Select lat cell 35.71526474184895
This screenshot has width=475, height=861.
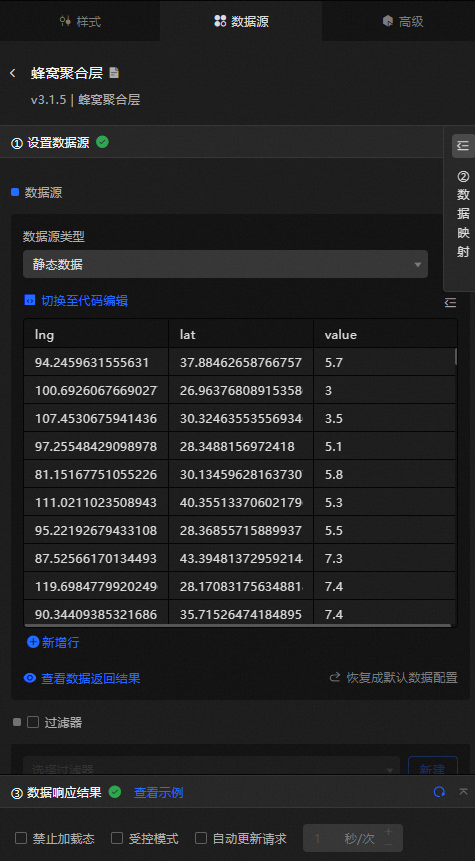click(x=241, y=613)
